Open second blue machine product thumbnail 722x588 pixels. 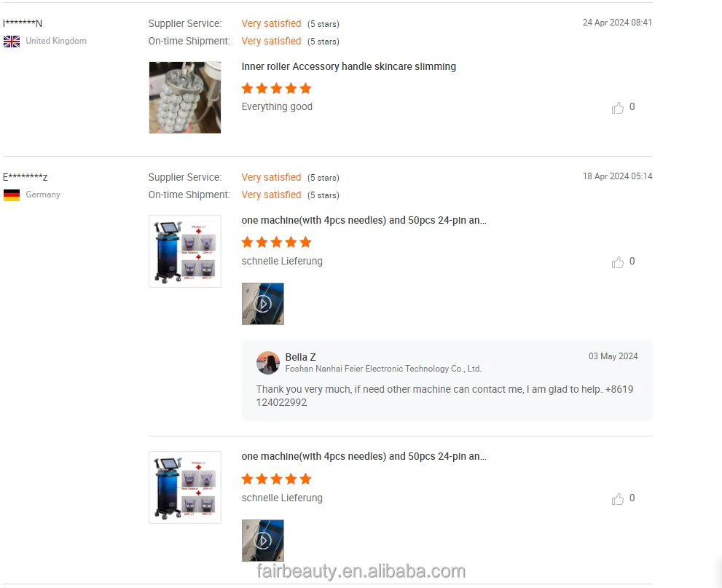tap(185, 487)
